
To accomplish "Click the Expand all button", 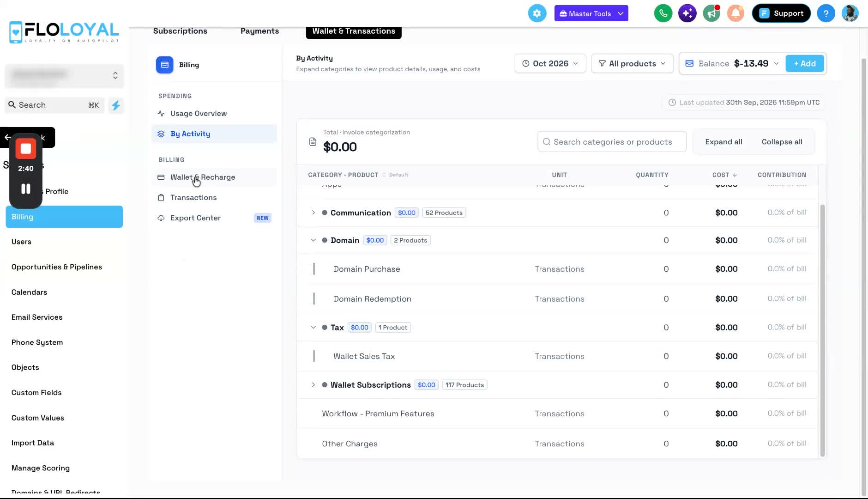I will click(x=723, y=142).
